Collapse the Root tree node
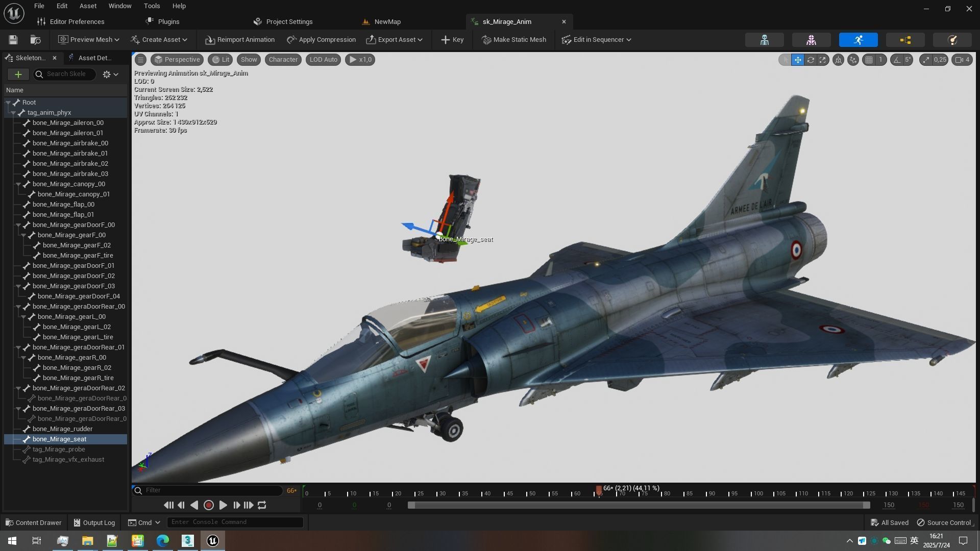980x551 pixels. click(x=8, y=103)
